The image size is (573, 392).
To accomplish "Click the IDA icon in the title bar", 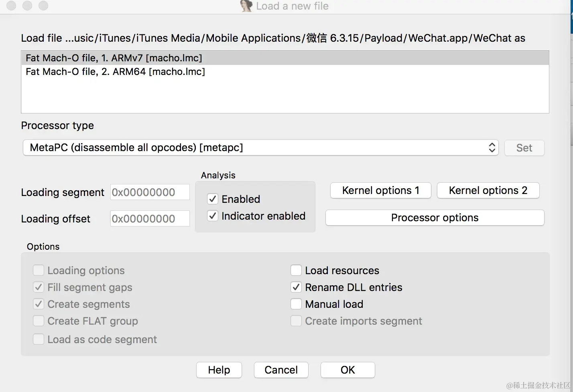I will pyautogui.click(x=246, y=6).
